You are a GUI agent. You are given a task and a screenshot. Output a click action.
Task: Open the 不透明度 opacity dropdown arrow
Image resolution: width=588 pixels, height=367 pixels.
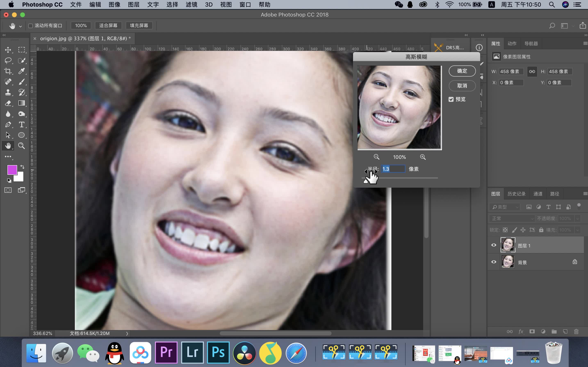point(578,219)
